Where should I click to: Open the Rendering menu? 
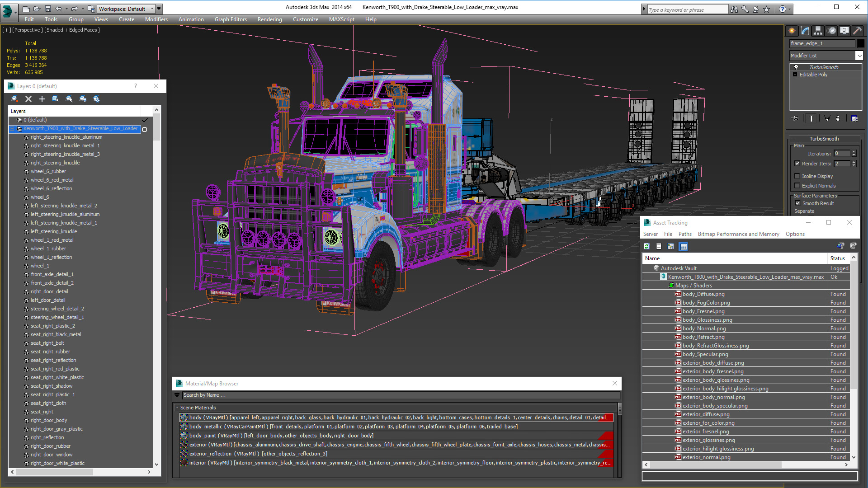[x=269, y=19]
